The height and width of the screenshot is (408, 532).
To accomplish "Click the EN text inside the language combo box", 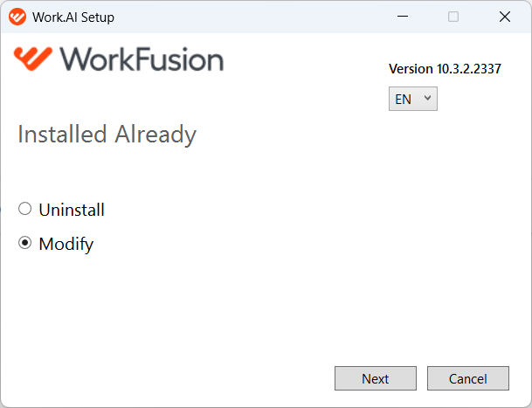I will tap(403, 100).
